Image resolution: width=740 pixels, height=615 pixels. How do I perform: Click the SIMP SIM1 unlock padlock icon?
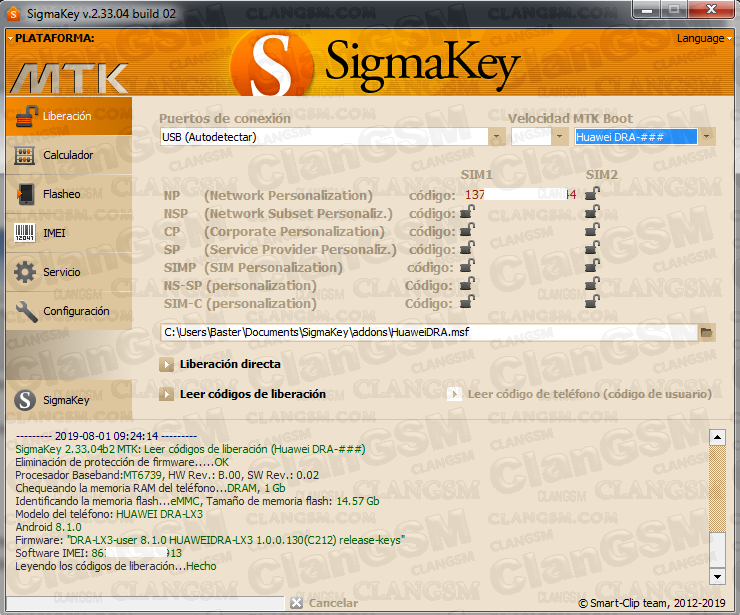[467, 265]
